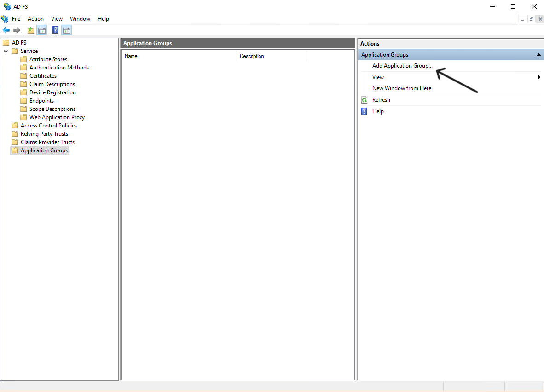This screenshot has width=544, height=392.
Task: Click New Window from Here action
Action: pyautogui.click(x=402, y=88)
